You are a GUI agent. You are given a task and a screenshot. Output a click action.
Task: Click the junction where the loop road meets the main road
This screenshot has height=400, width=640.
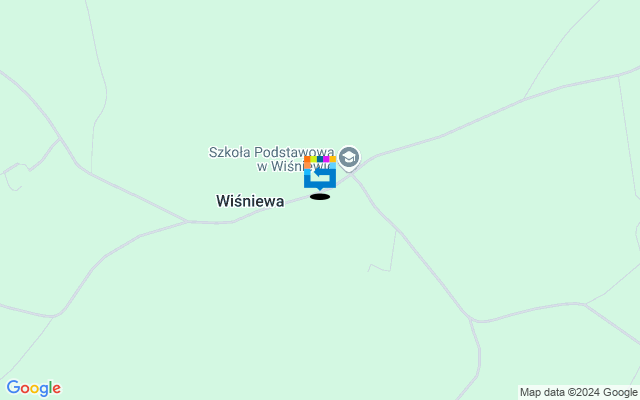tap(60, 139)
